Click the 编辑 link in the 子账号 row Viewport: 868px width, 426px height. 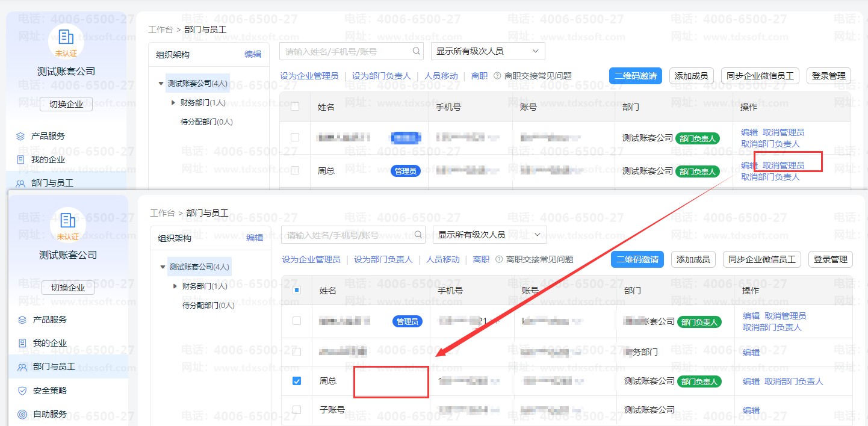(x=751, y=410)
